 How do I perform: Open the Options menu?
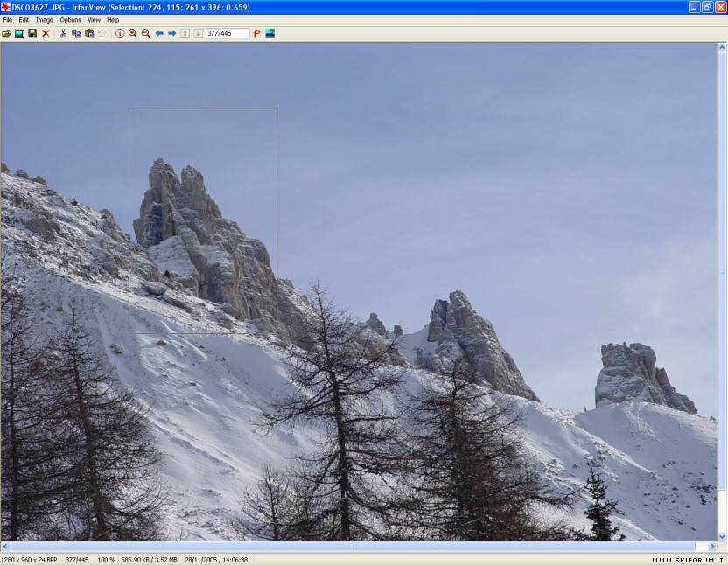coord(70,20)
